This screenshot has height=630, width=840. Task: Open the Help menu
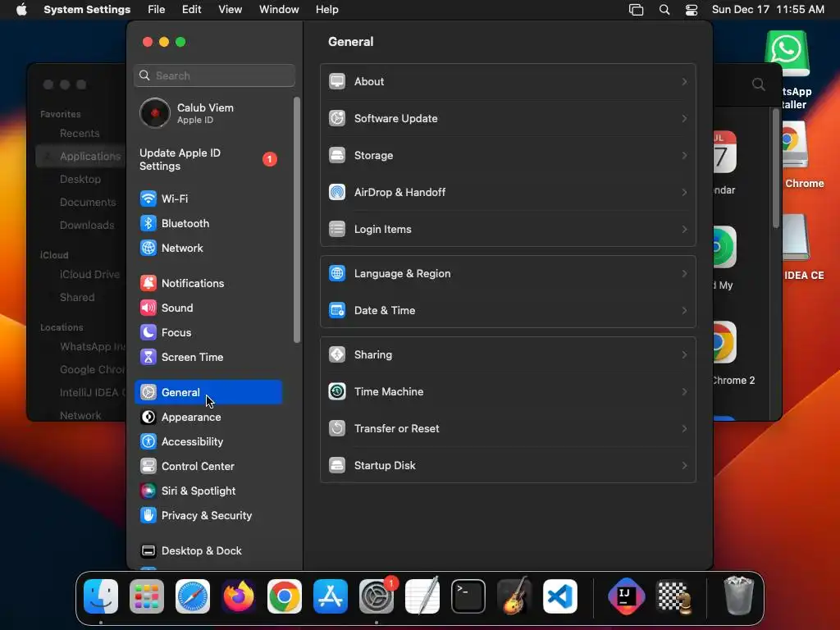pyautogui.click(x=326, y=10)
